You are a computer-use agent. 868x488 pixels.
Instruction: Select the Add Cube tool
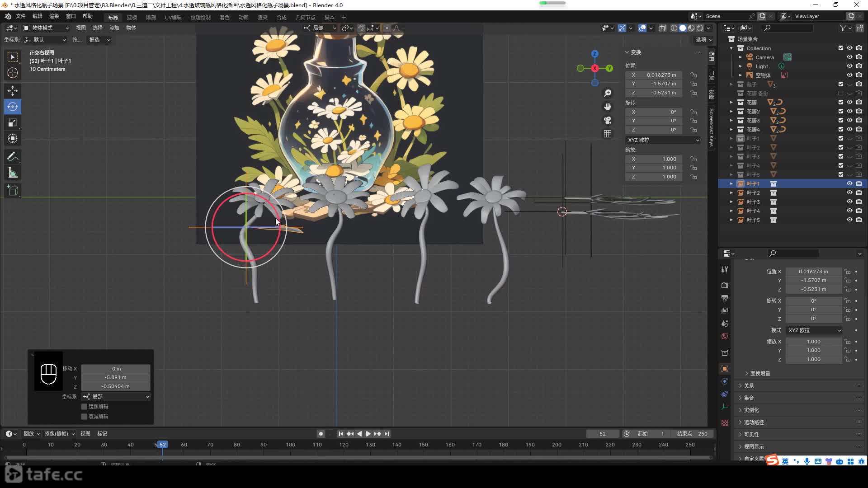click(13, 191)
